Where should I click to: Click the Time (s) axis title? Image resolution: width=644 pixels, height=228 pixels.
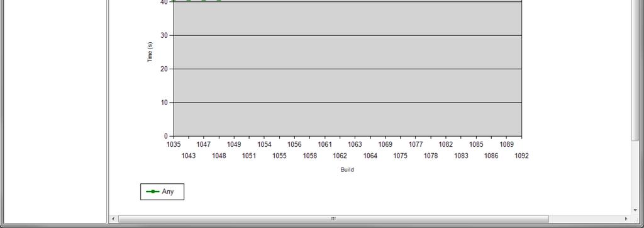[150, 52]
